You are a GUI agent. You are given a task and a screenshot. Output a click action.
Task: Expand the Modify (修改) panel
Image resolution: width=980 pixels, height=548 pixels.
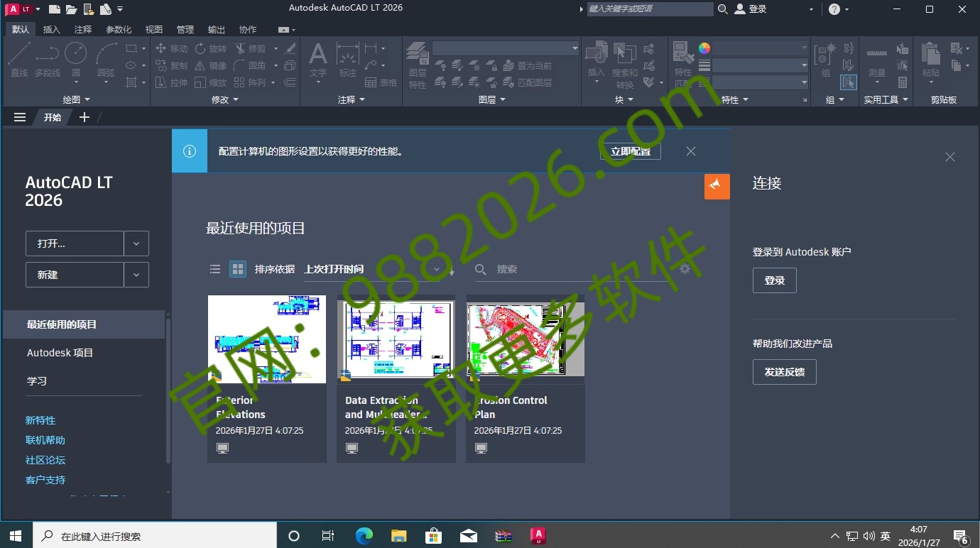coord(225,100)
